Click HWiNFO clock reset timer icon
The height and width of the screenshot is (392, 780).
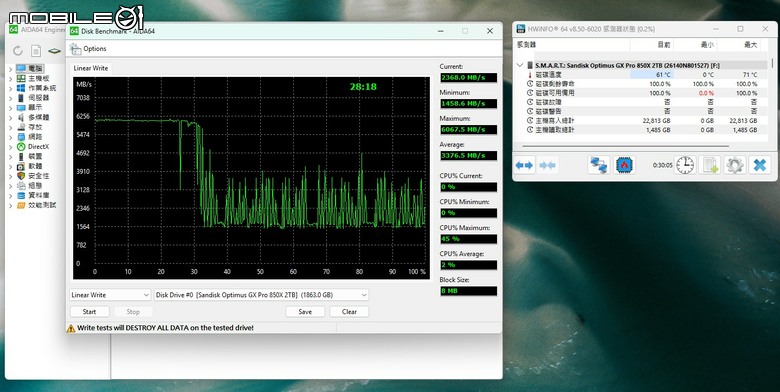pyautogui.click(x=685, y=165)
